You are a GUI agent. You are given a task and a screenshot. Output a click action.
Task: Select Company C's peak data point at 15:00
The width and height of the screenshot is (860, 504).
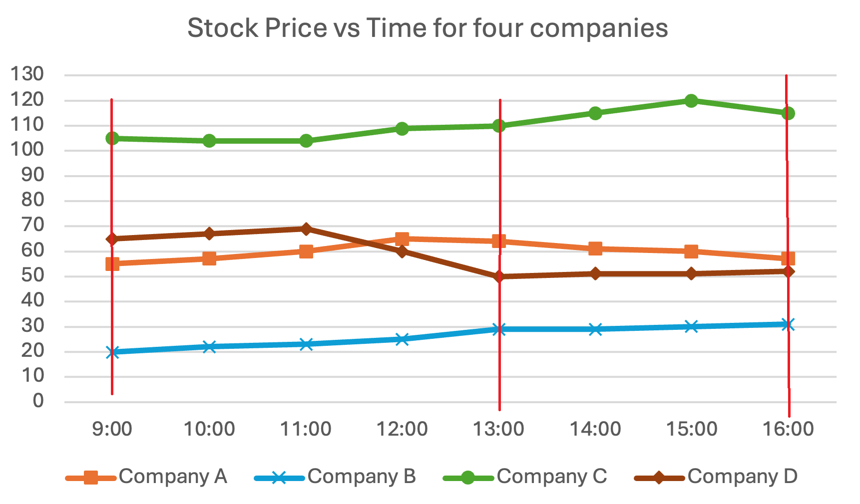691,101
